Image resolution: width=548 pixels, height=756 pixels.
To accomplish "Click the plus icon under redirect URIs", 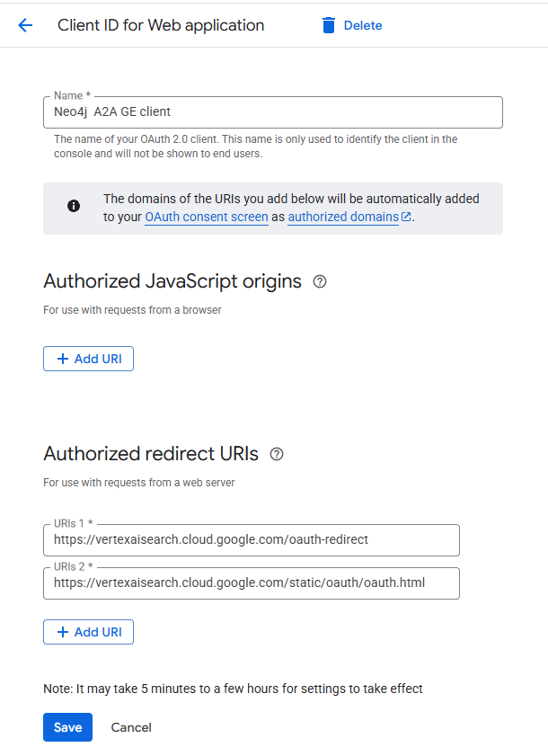I will (63, 632).
